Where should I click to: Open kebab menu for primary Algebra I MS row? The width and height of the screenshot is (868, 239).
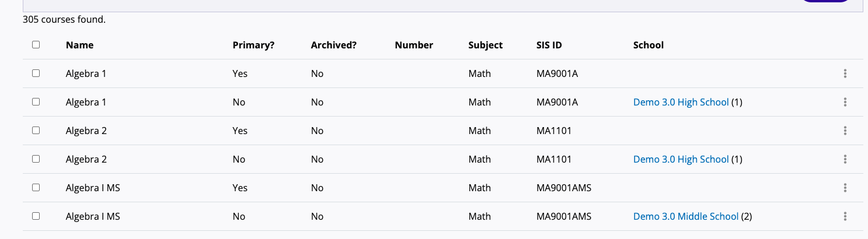(845, 188)
